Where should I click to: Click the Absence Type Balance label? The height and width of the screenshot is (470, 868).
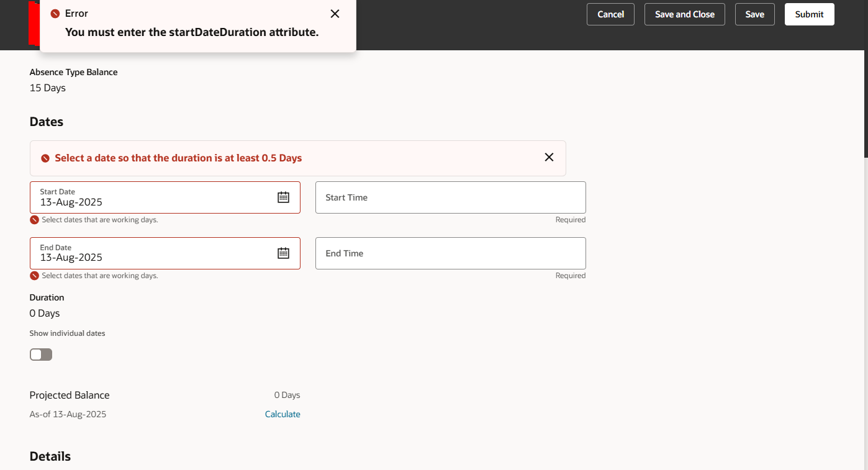[x=73, y=72]
